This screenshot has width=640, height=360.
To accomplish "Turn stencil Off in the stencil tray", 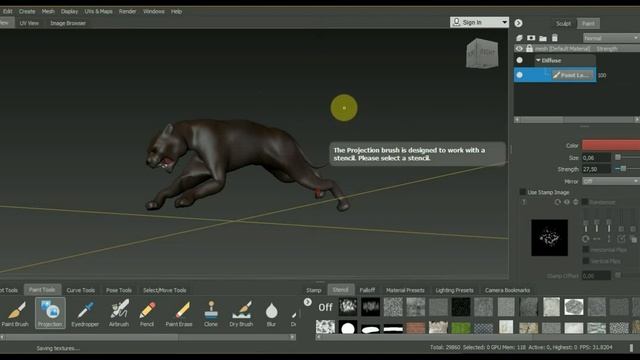I will click(325, 307).
